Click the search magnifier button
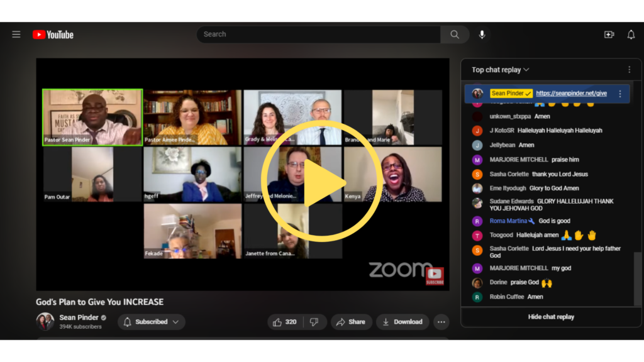The width and height of the screenshot is (644, 362). tap(455, 35)
